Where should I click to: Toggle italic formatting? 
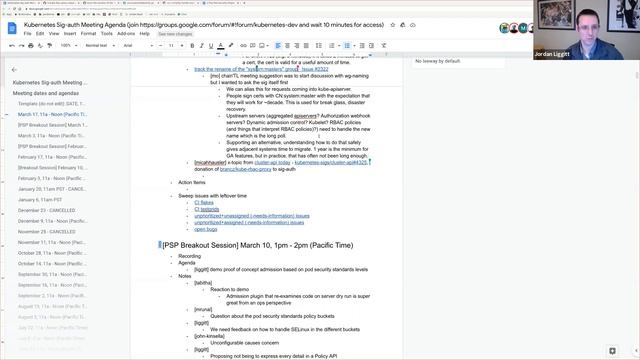[x=202, y=45]
